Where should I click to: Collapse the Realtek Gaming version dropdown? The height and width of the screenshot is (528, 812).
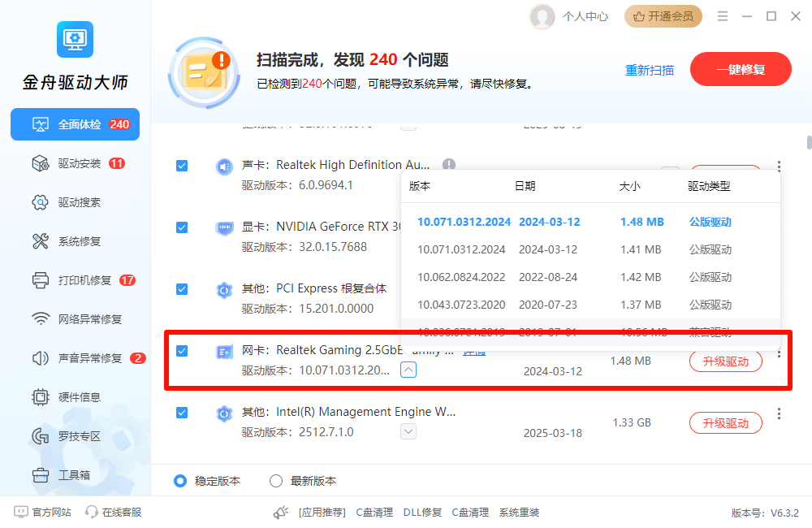point(408,370)
